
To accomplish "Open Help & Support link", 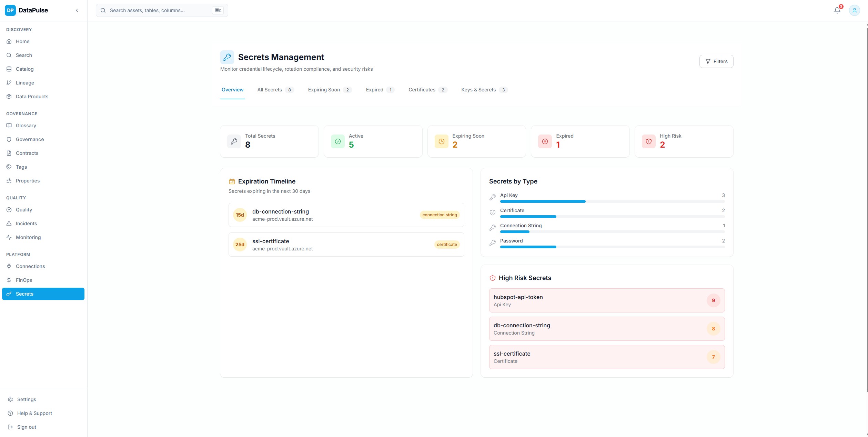I will pyautogui.click(x=34, y=413).
